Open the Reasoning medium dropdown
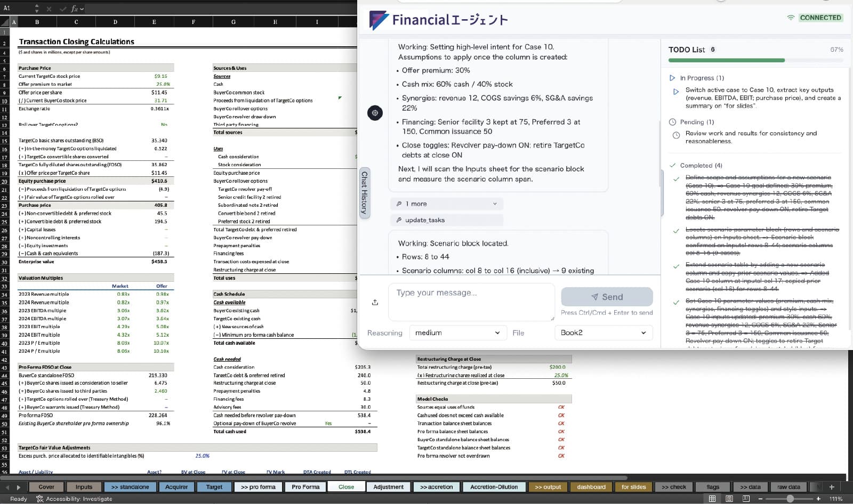 pyautogui.click(x=458, y=332)
